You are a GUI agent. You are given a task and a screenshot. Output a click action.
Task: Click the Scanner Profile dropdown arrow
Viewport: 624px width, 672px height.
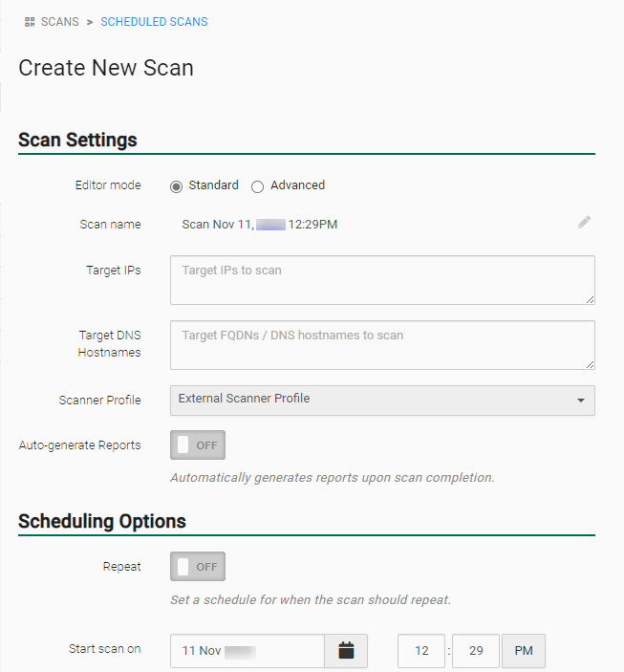(581, 401)
